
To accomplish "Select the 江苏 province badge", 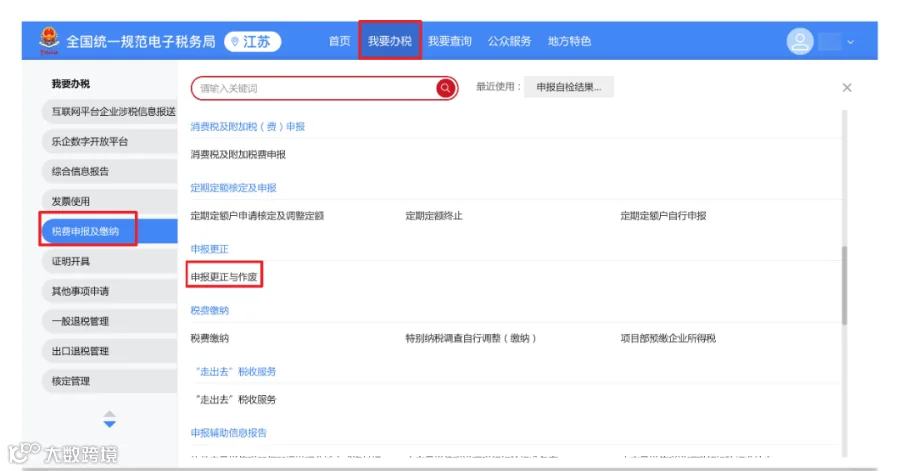I will [x=253, y=41].
